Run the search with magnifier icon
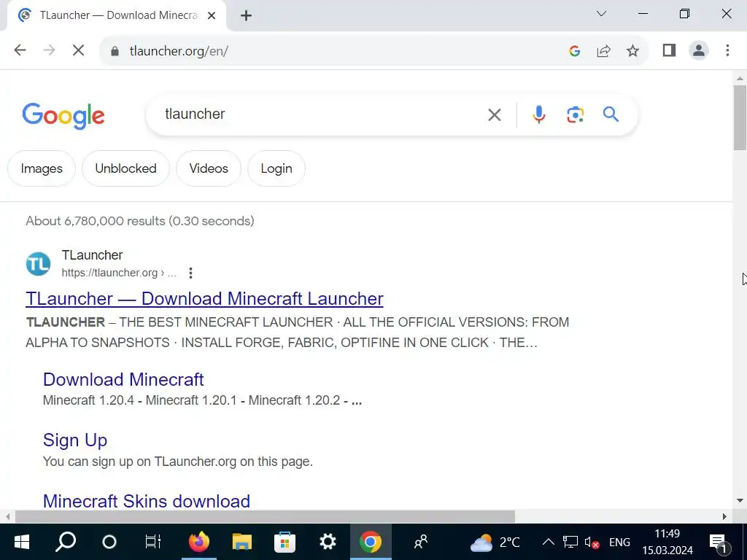The height and width of the screenshot is (560, 747). 611,114
